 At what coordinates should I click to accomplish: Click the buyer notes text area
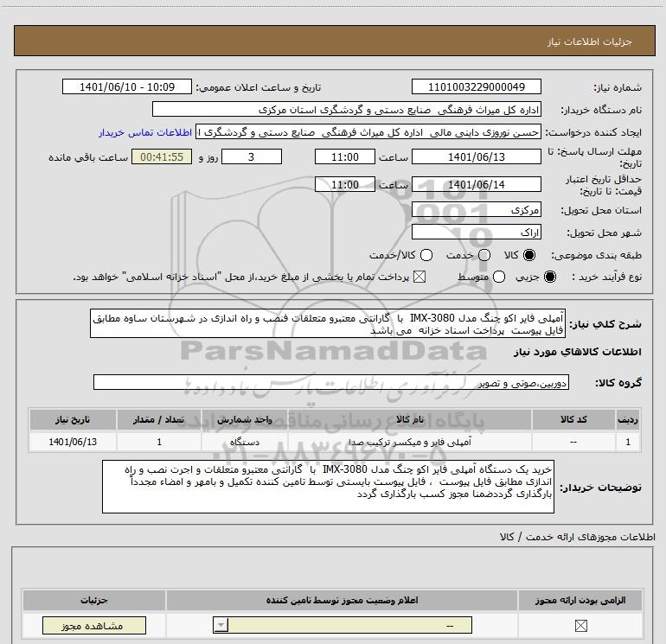click(328, 487)
